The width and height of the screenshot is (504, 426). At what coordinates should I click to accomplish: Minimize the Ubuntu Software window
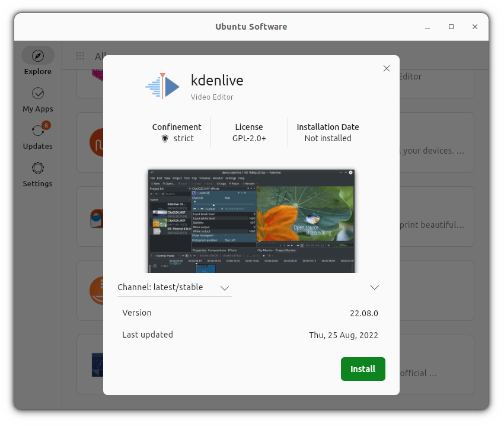tap(428, 27)
